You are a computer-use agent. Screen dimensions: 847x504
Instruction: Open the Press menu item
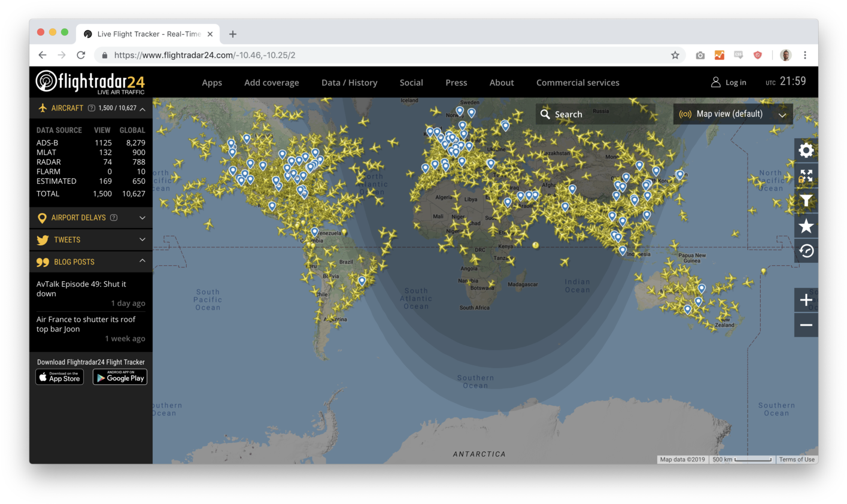456,83
